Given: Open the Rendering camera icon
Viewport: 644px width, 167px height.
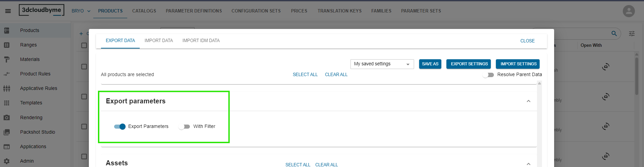Looking at the screenshot, I should [x=7, y=118].
